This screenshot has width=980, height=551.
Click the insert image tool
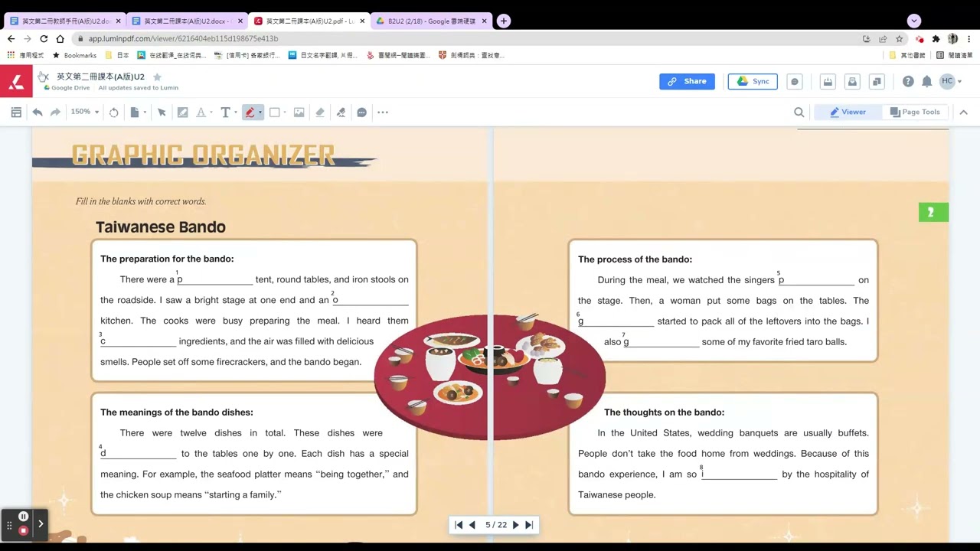[x=299, y=112]
